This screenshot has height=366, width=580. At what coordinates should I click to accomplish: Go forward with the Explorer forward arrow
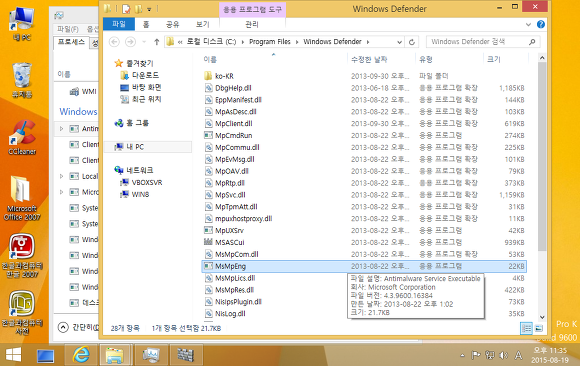[130, 42]
